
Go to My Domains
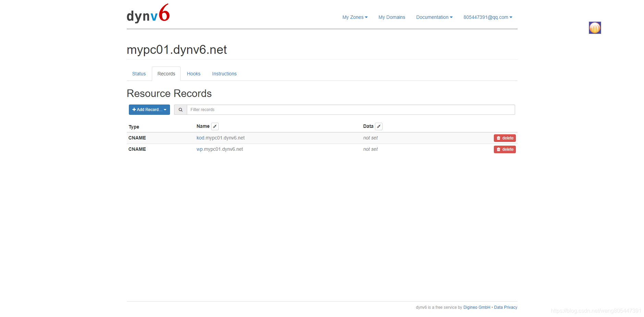392,17
